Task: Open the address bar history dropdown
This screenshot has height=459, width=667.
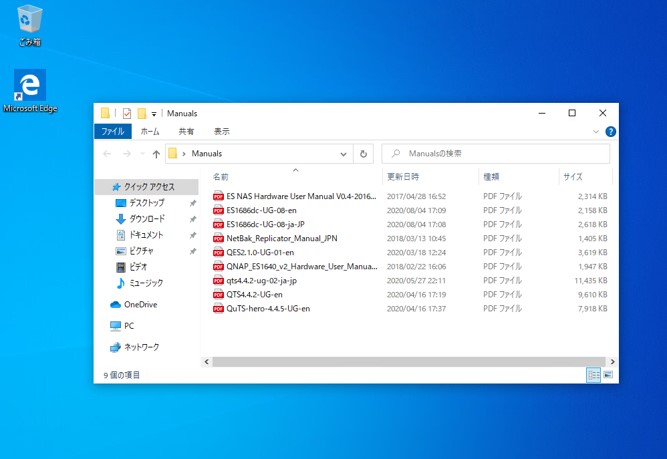Action: click(x=343, y=154)
